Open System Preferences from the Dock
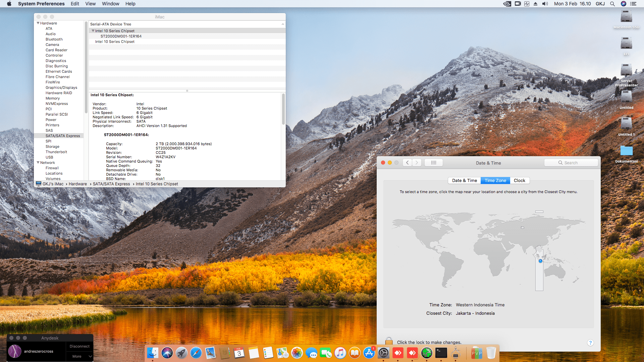The image size is (644, 362). click(x=383, y=353)
